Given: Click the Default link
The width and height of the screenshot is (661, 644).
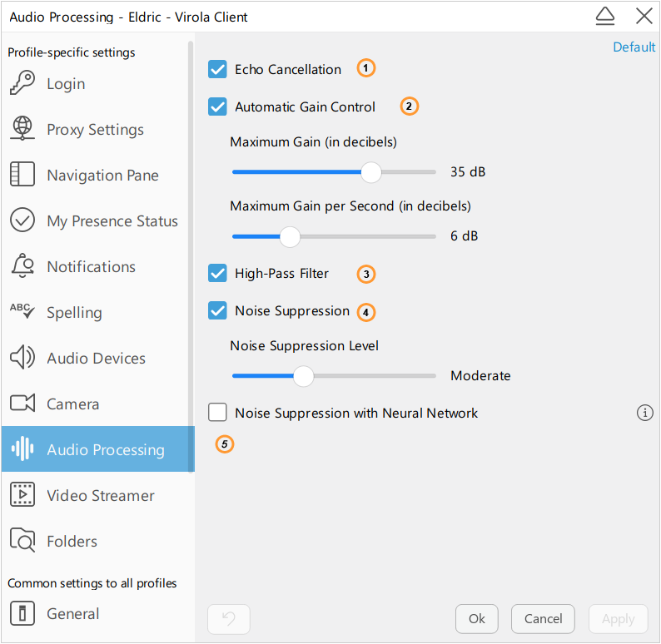Looking at the screenshot, I should click(x=634, y=47).
